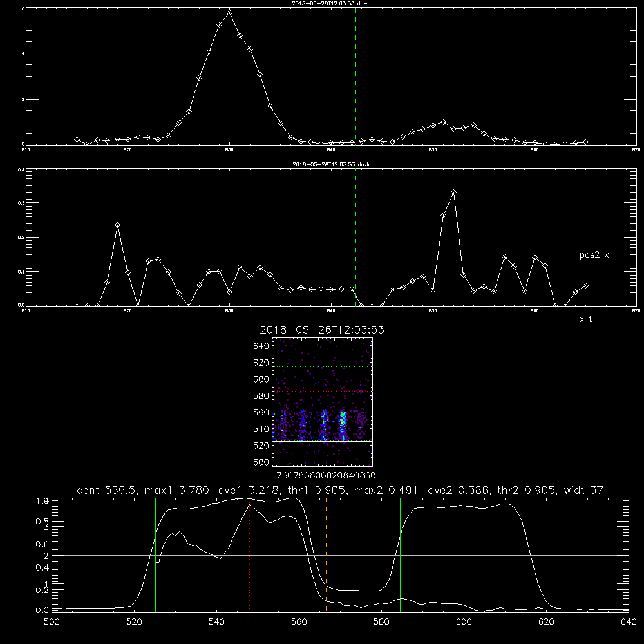The height and width of the screenshot is (644, 644).
Task: Click the rightmost solid green line in the bottom plot
Action: pyautogui.click(x=526, y=554)
